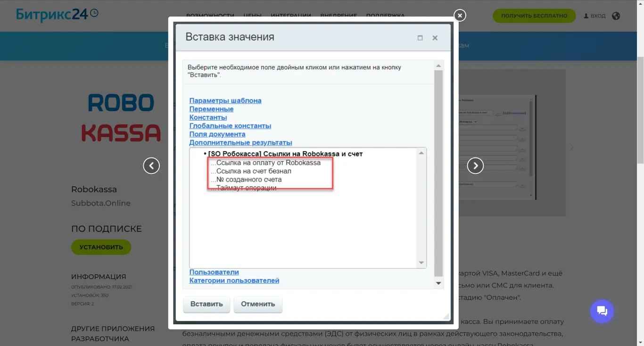Open the live chat widget

tap(602, 311)
